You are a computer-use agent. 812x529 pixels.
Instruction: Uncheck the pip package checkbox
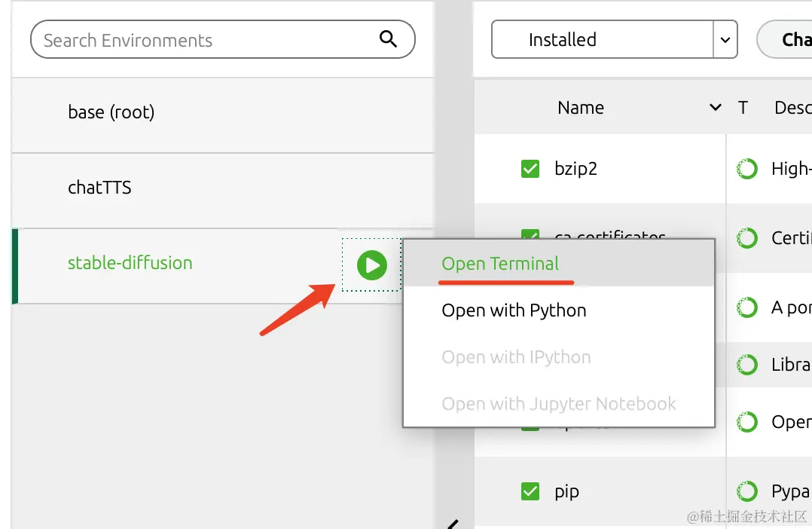[x=530, y=491]
